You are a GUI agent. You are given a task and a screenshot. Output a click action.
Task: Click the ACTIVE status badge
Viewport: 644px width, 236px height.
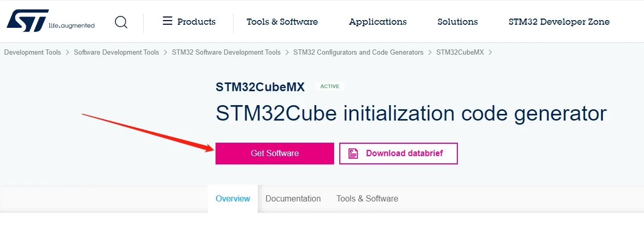[x=330, y=86]
